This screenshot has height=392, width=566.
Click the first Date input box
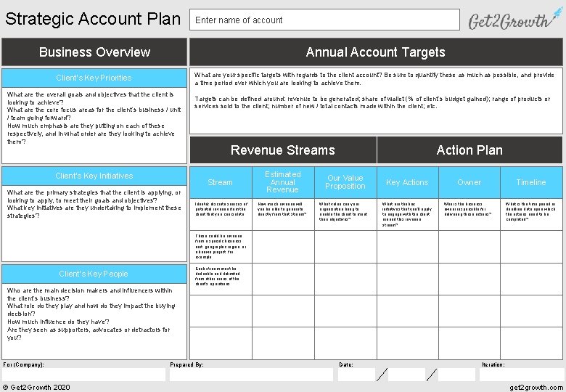[x=356, y=375]
